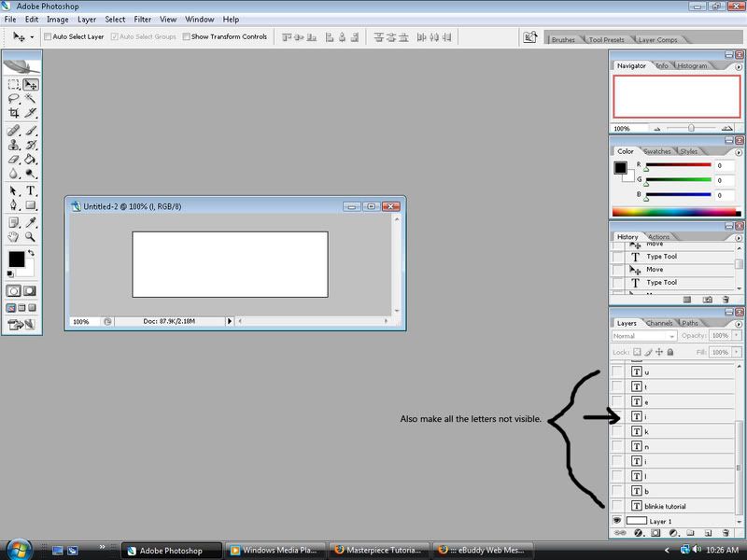Open the Color panel options menu

739,153
